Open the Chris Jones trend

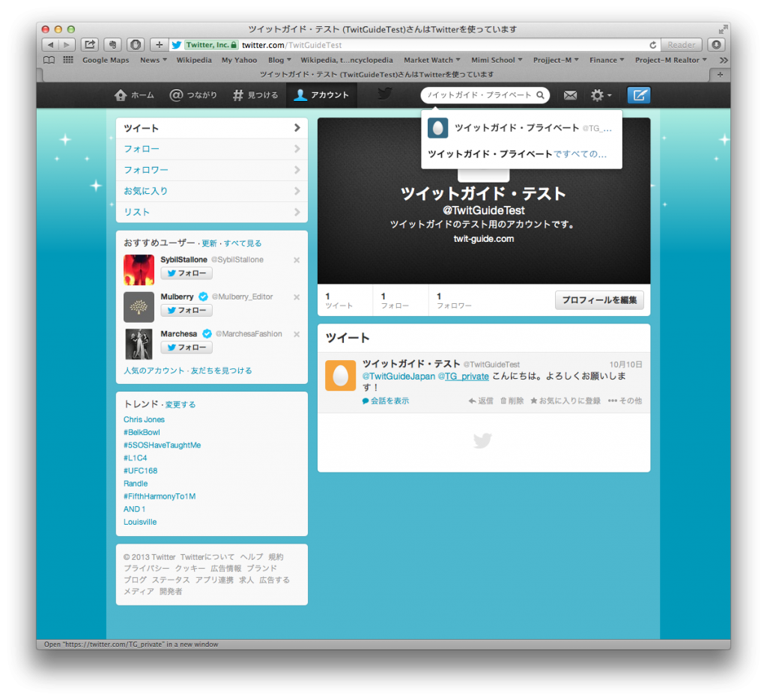click(x=145, y=419)
